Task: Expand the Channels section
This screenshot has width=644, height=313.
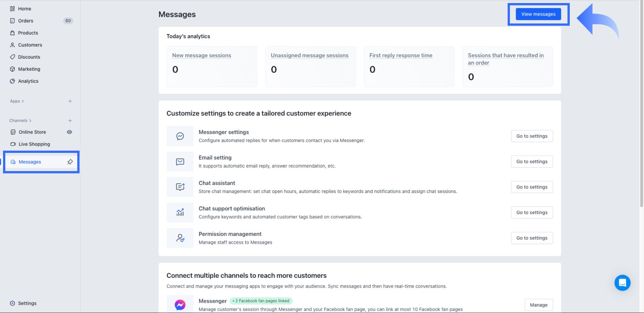Action: [20, 121]
